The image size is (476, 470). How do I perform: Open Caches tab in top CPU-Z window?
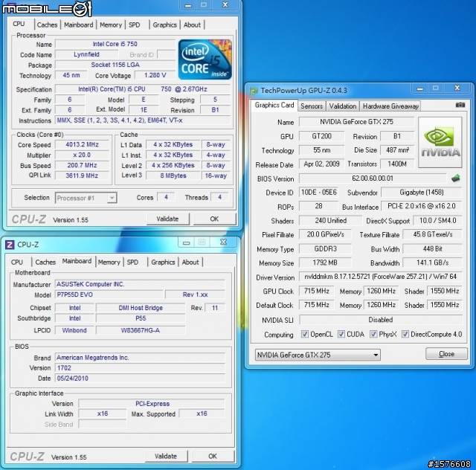click(x=47, y=25)
